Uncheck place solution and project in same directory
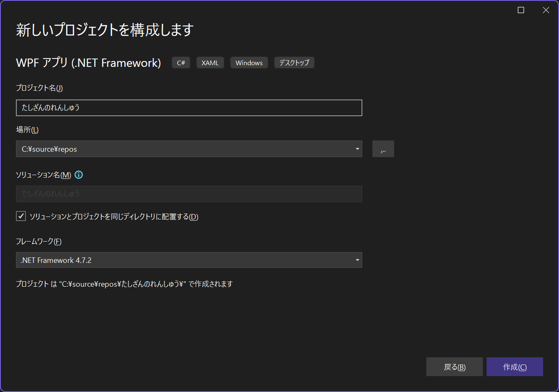The width and height of the screenshot is (559, 392). 21,216
